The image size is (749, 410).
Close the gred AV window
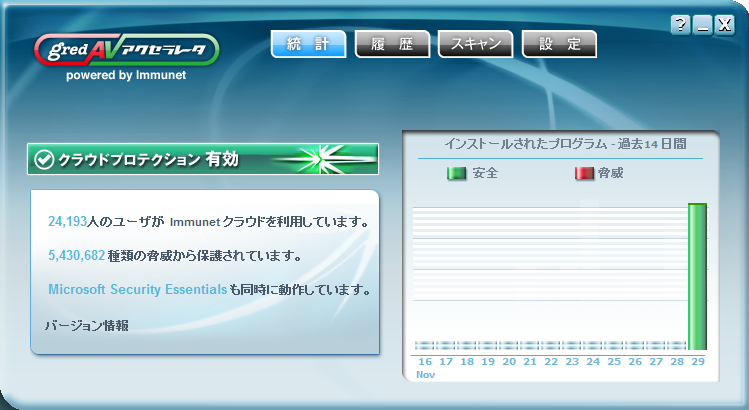point(725,24)
